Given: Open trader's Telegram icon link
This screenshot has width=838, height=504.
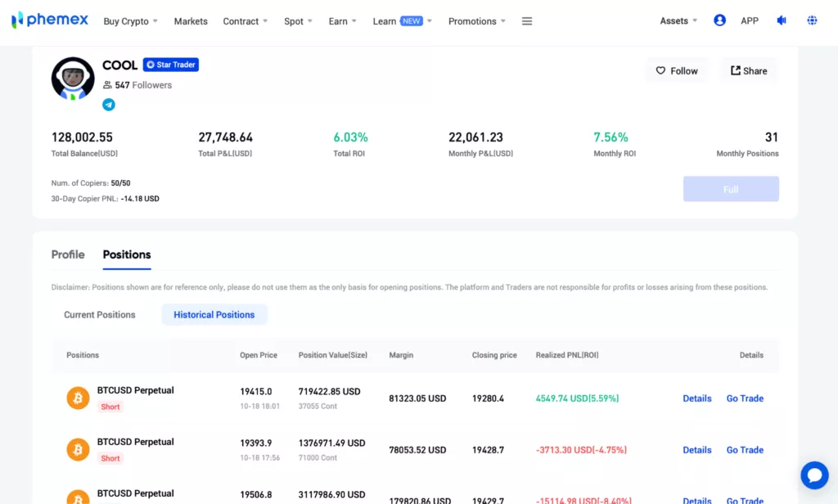Looking at the screenshot, I should coord(109,105).
